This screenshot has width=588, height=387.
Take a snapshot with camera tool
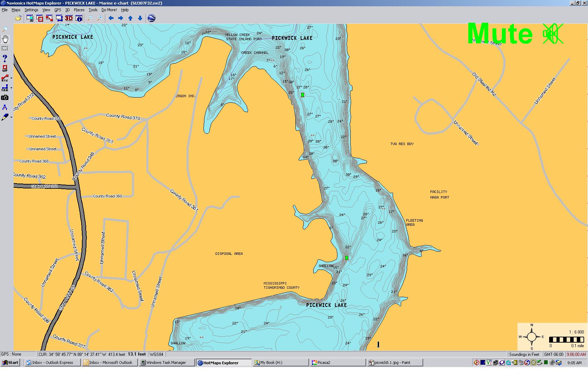tap(5, 98)
